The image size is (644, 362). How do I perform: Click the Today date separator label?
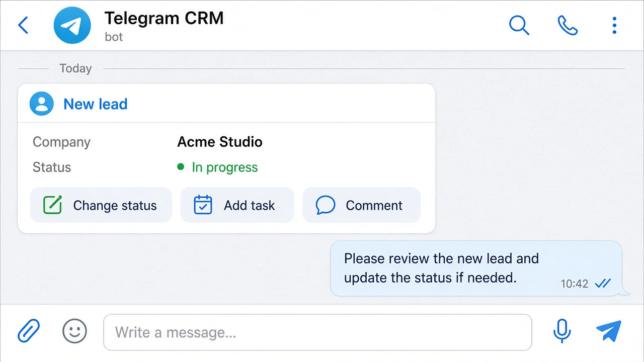(x=75, y=68)
